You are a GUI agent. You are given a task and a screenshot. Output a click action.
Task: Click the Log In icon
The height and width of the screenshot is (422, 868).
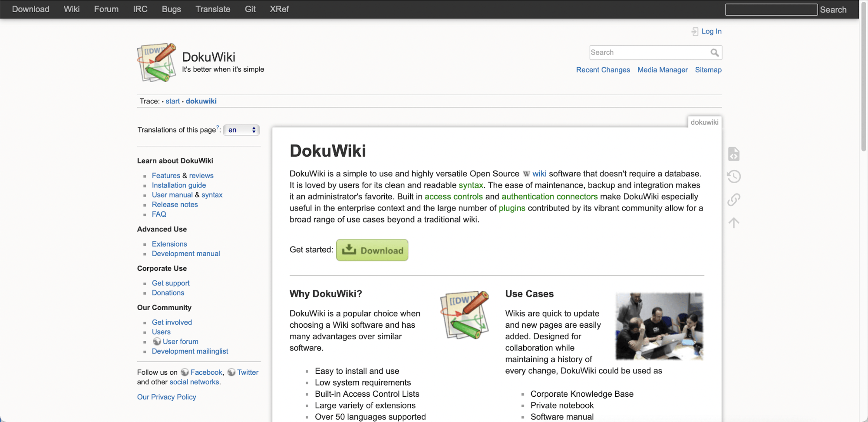[x=695, y=31]
